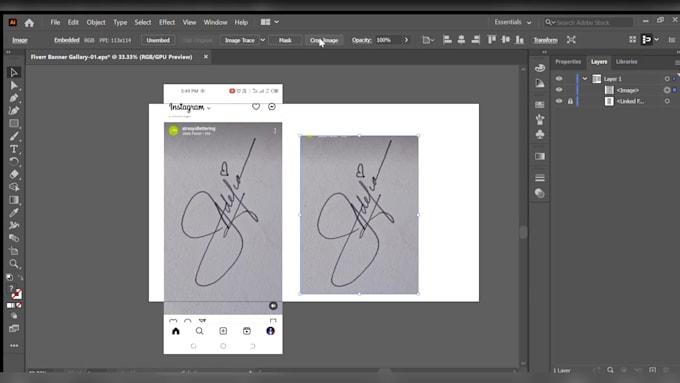Click the Unembed button
This screenshot has height=383, width=680.
(158, 40)
